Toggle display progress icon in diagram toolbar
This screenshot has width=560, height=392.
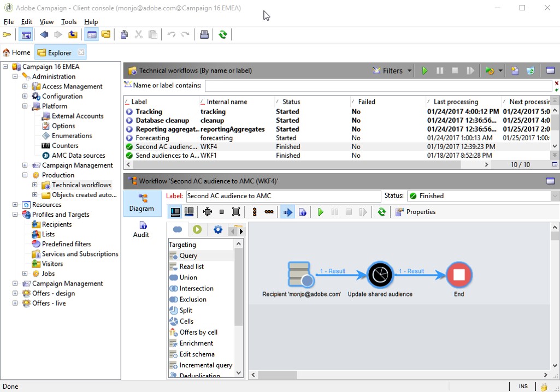coord(287,212)
